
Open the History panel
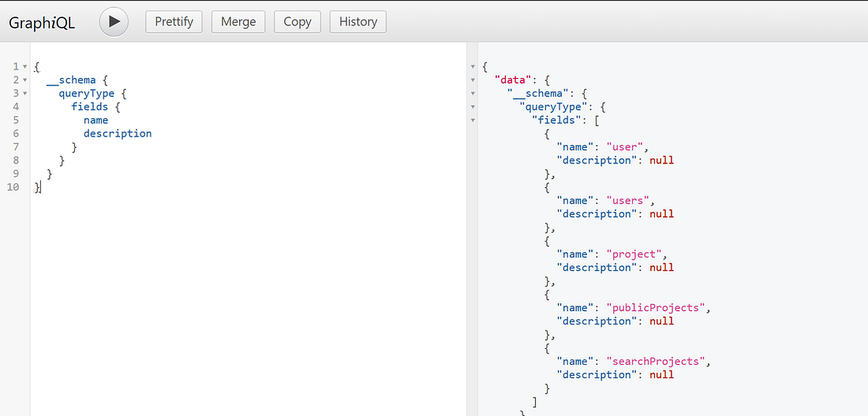358,21
